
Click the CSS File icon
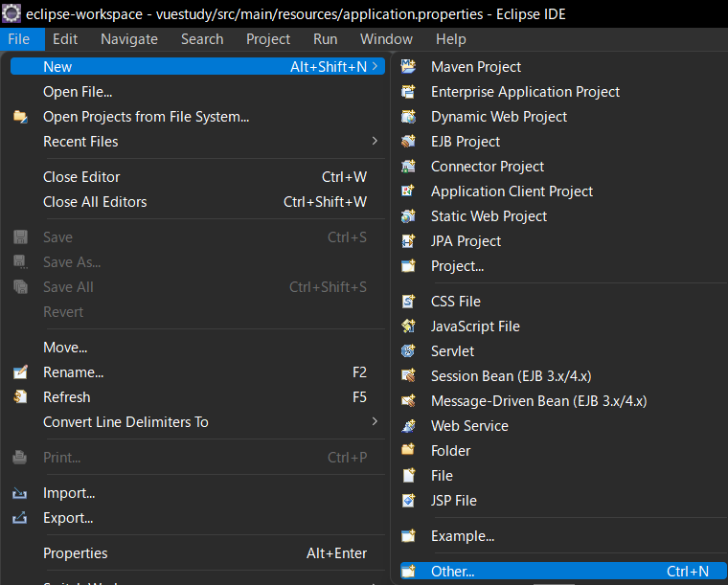point(408,301)
